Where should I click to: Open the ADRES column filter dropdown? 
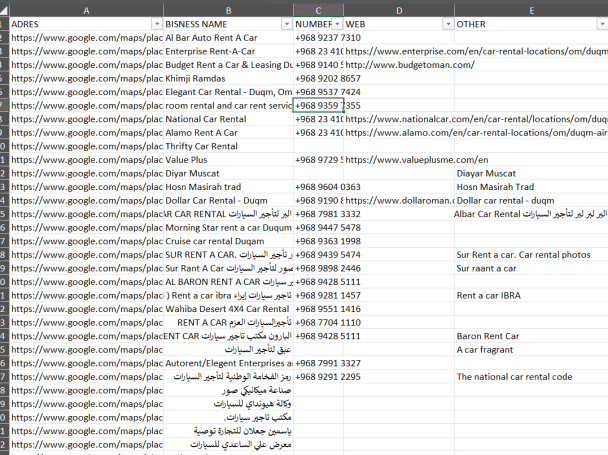coord(157,24)
